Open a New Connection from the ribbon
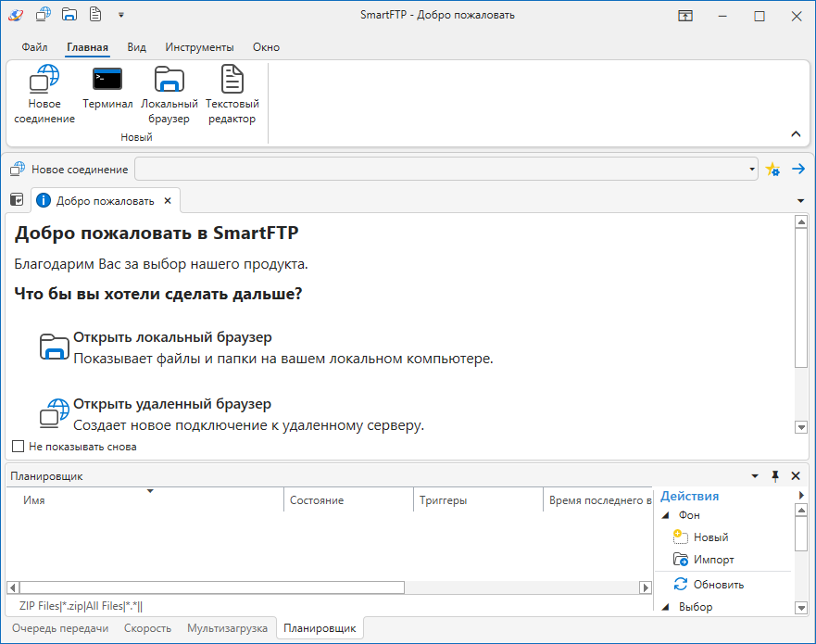 coord(43,89)
